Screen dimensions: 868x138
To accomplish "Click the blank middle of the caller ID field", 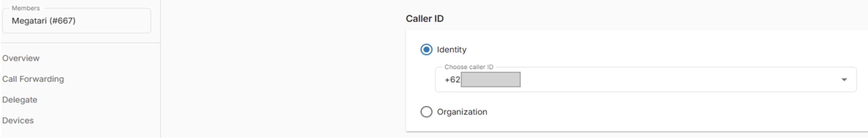I will point(678,80).
